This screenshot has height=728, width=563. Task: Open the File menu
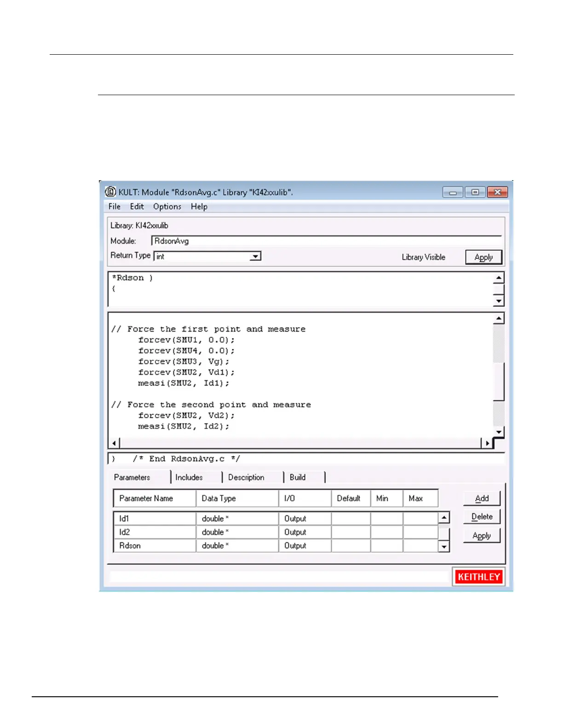115,207
